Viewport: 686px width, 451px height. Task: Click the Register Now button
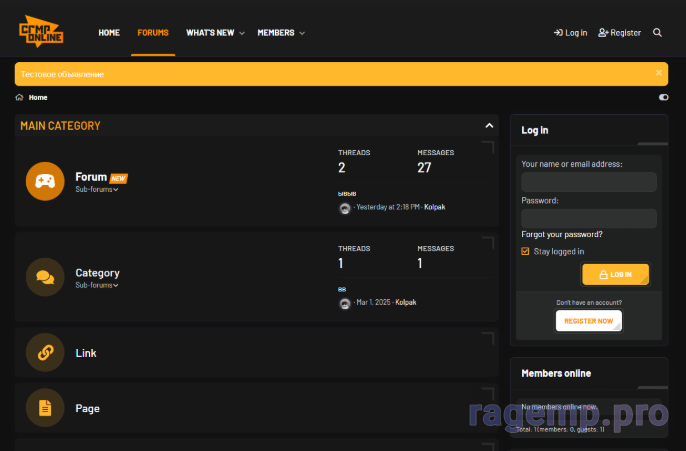pyautogui.click(x=588, y=321)
